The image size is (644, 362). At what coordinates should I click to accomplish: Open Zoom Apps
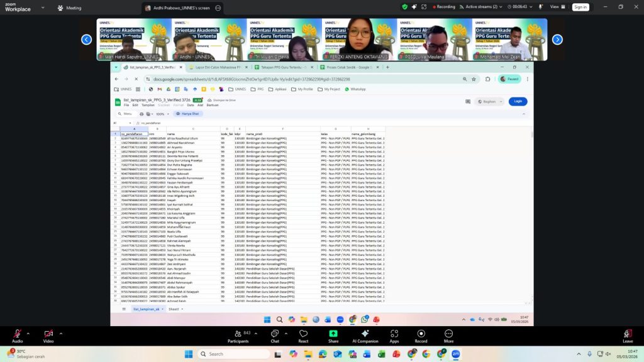click(x=394, y=334)
